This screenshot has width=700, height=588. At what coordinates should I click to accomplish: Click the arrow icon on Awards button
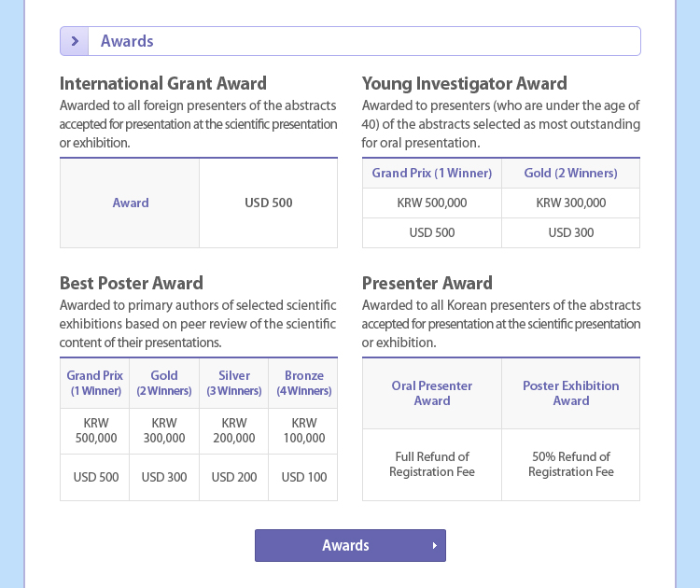[x=434, y=545]
